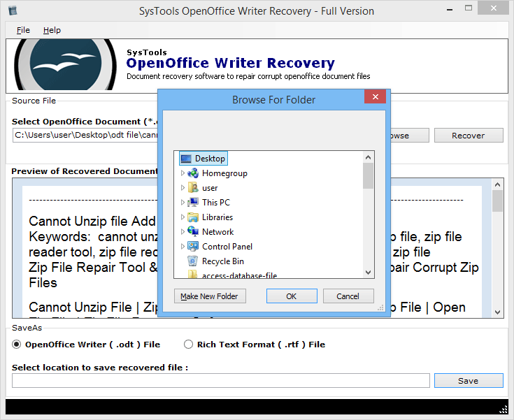Click the Libraries folder icon
The width and height of the screenshot is (514, 420).
tap(193, 217)
